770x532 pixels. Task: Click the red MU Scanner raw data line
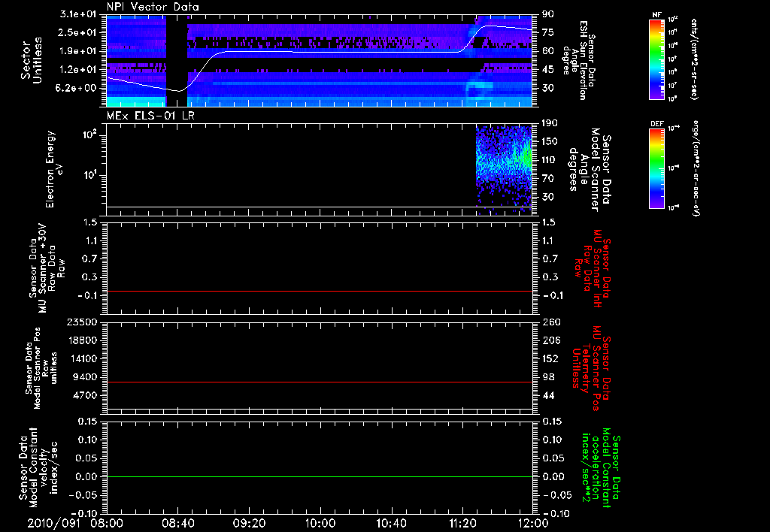click(x=320, y=291)
